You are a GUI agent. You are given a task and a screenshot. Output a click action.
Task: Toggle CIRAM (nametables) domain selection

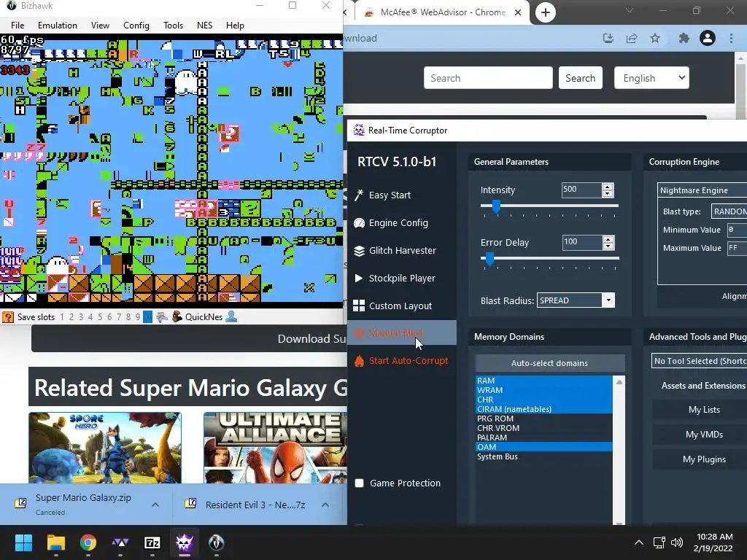543,409
